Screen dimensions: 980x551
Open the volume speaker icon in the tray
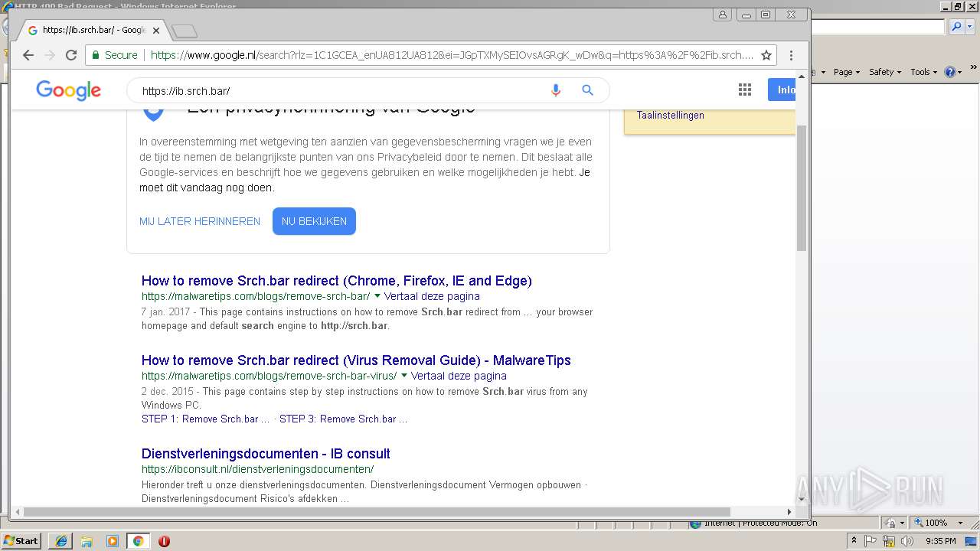tap(907, 541)
